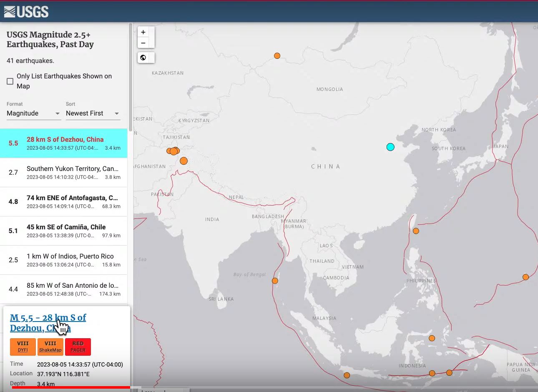This screenshot has width=538, height=392.
Task: Click the orange marker north of Mongolia
Action: [277, 56]
